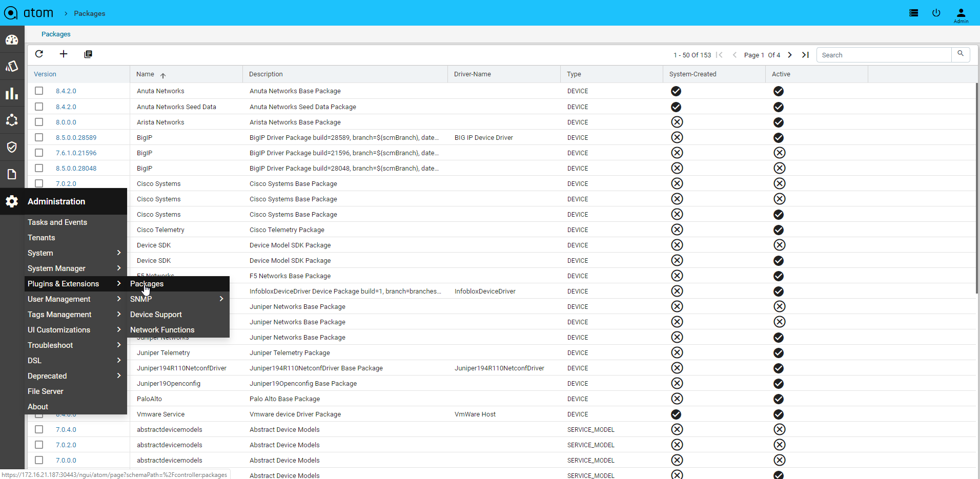980x479 pixels.
Task: Open the devices sidebar icon below dashboard
Action: coord(12,66)
